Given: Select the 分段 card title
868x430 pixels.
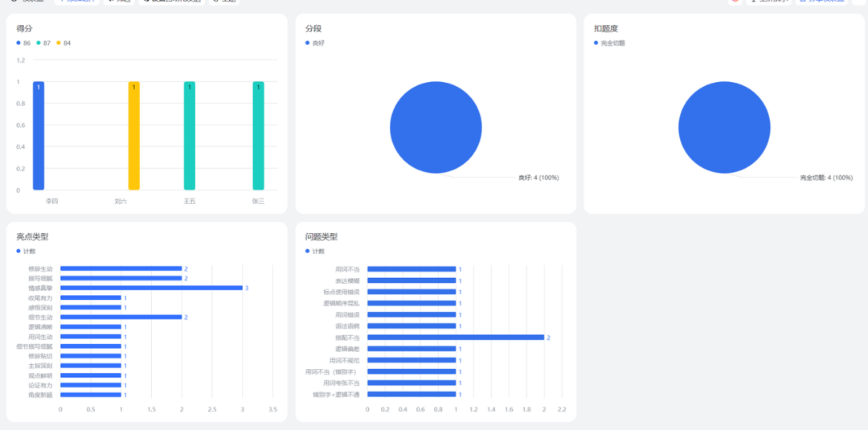Looking at the screenshot, I should pos(313,28).
